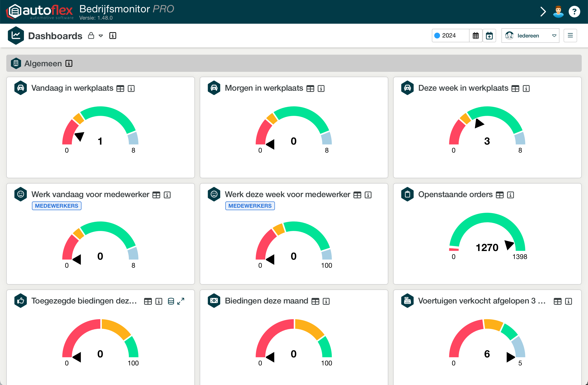588x385 pixels.
Task: Expand the right chevron in top bar
Action: pyautogui.click(x=543, y=12)
